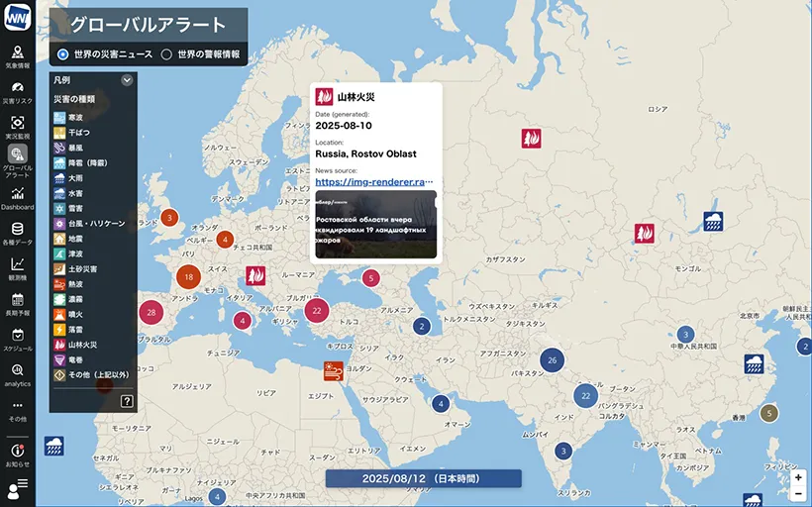The height and width of the screenshot is (507, 812).
Task: Open the 災害リスク gauge icon
Action: 18,92
